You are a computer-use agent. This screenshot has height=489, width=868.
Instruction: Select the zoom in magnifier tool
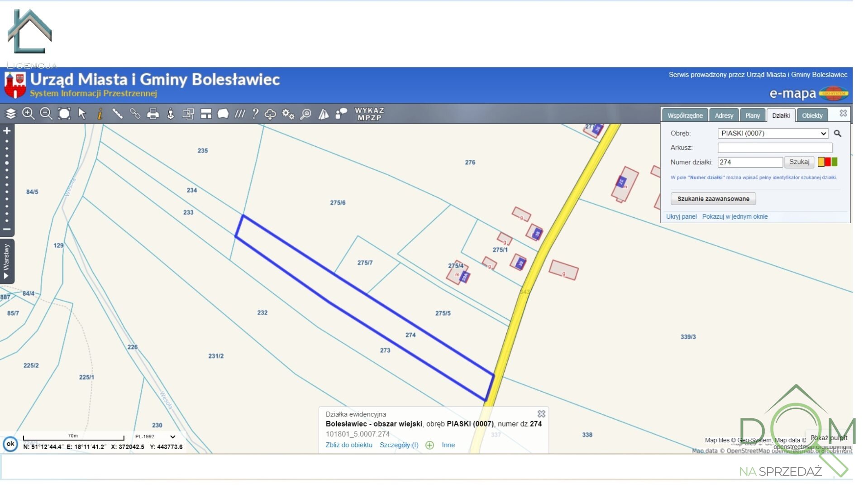click(29, 114)
